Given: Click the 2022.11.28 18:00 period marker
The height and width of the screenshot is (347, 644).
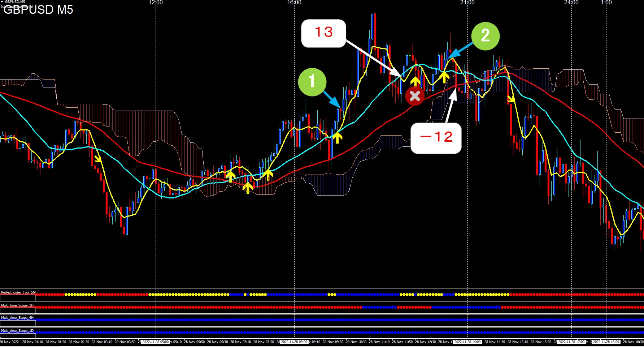Looking at the screenshot, I should (606, 342).
